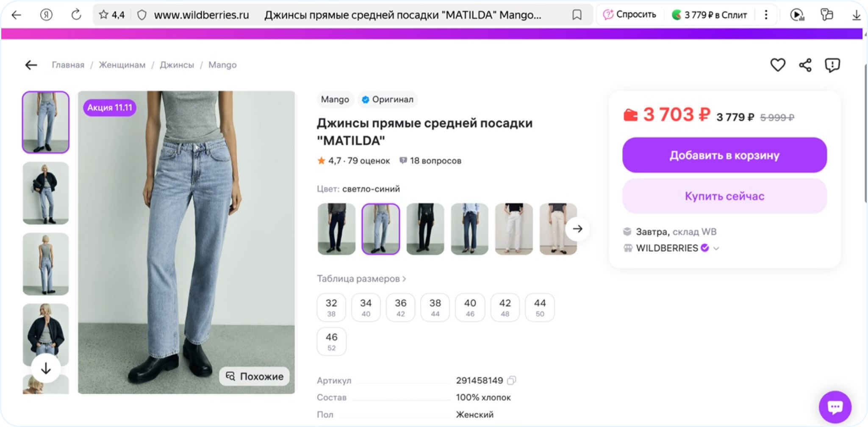Click the browser downloads arrow icon
868x427 pixels.
(x=856, y=15)
